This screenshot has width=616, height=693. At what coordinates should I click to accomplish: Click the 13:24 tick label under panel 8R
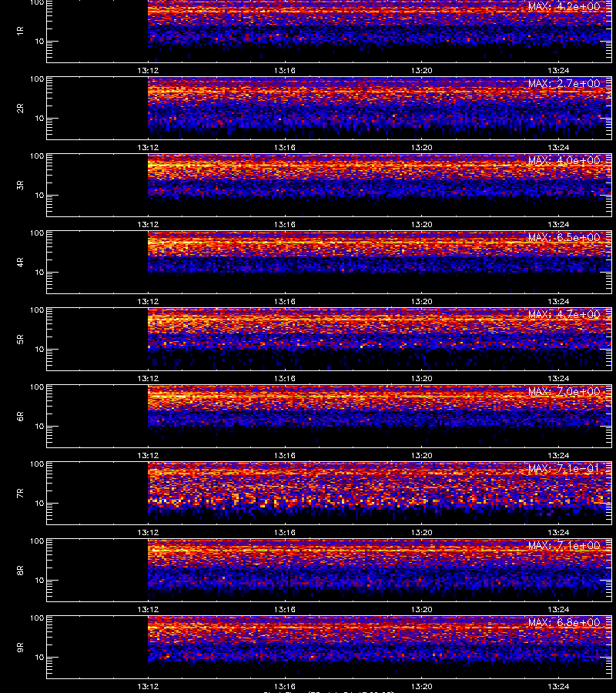(558, 610)
